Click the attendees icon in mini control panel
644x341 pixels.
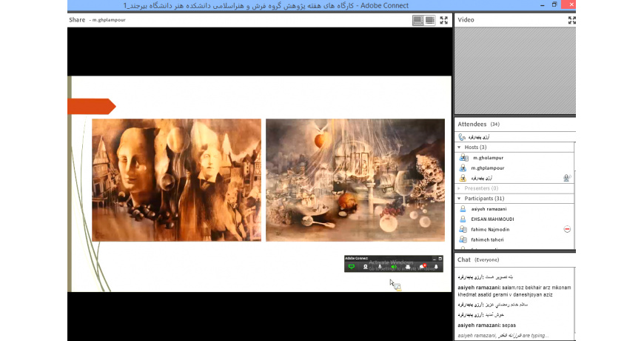[408, 267]
